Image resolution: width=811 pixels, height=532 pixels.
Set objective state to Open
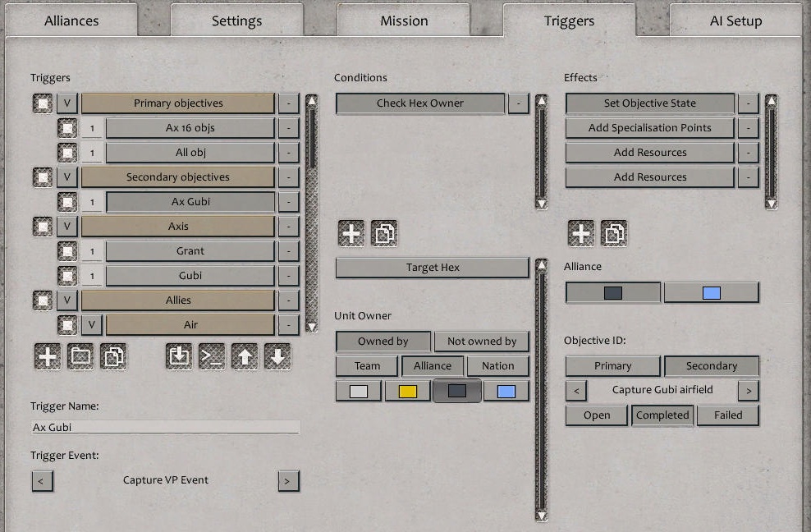pos(597,415)
